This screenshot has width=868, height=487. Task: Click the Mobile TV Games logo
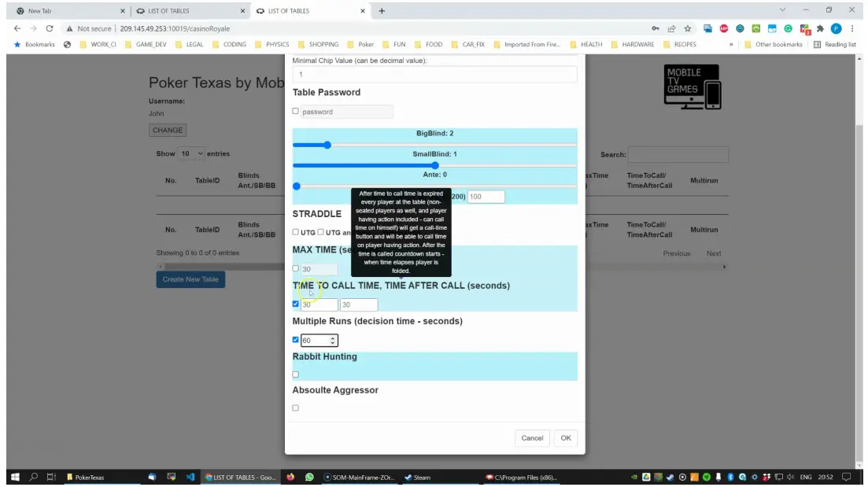pyautogui.click(x=692, y=87)
